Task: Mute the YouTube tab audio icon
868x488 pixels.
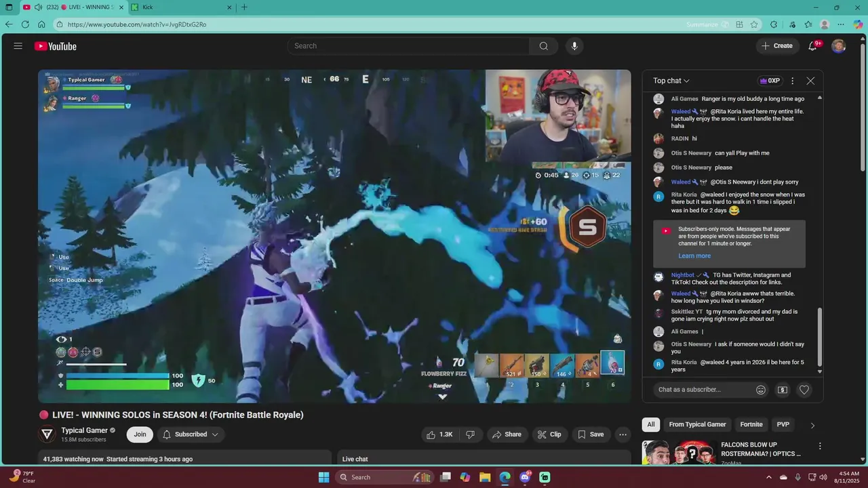Action: click(x=38, y=7)
